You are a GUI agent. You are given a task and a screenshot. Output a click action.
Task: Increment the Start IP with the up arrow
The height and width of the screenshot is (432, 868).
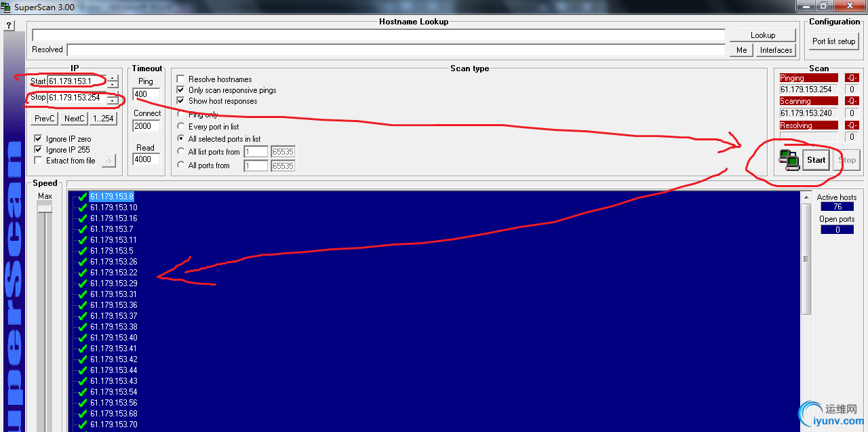113,79
